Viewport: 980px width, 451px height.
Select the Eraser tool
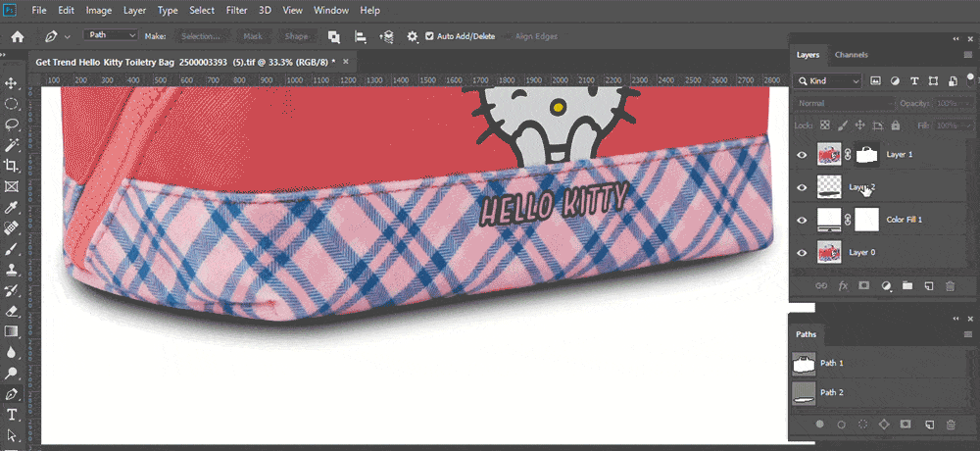pyautogui.click(x=11, y=311)
